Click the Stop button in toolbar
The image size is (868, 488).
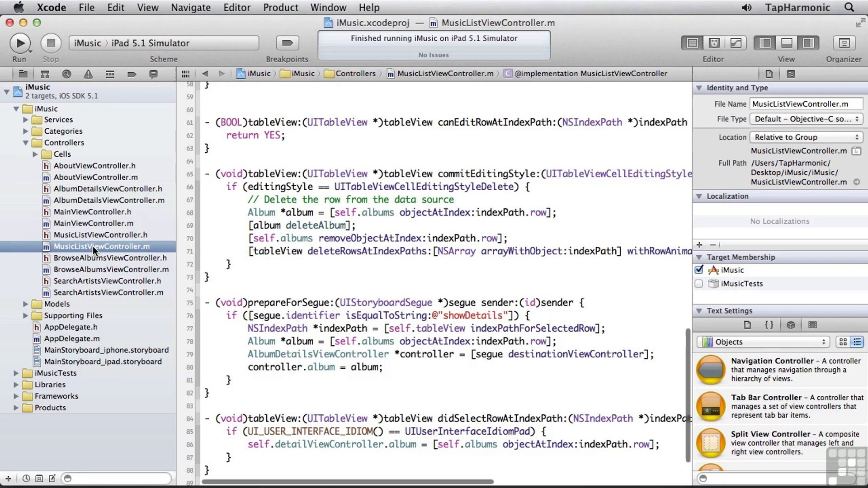click(51, 43)
